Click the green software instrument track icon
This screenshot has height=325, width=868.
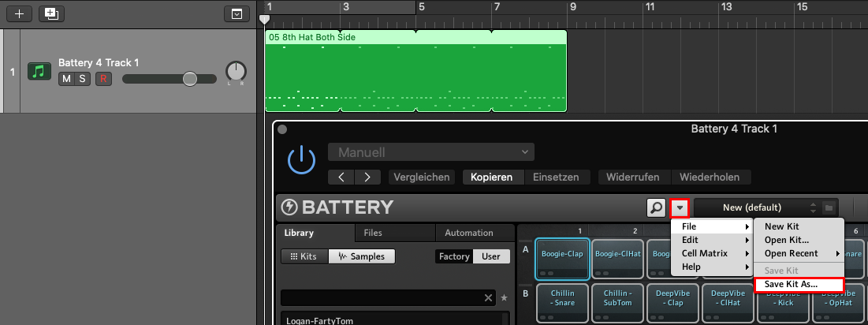tap(39, 72)
